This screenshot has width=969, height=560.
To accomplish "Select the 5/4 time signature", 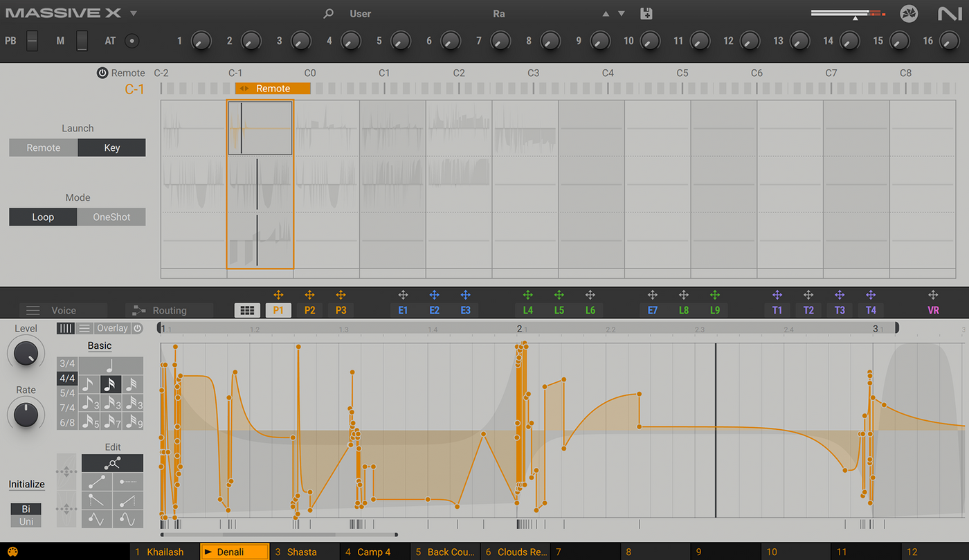I will 67,393.
